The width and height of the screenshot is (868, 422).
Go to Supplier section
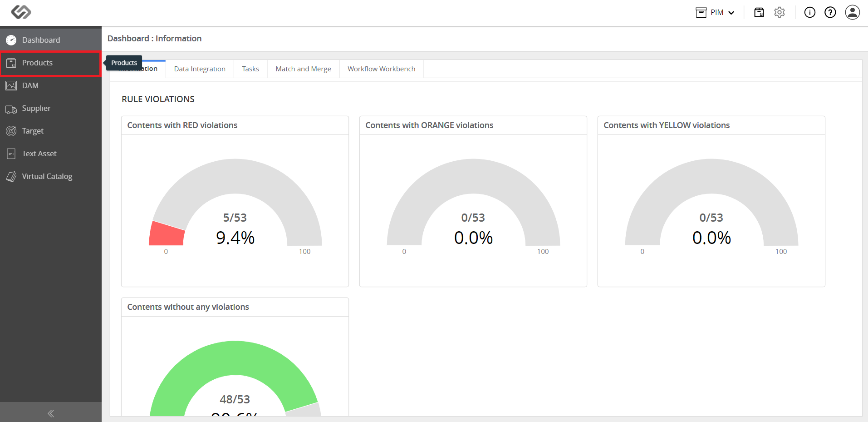(50, 108)
